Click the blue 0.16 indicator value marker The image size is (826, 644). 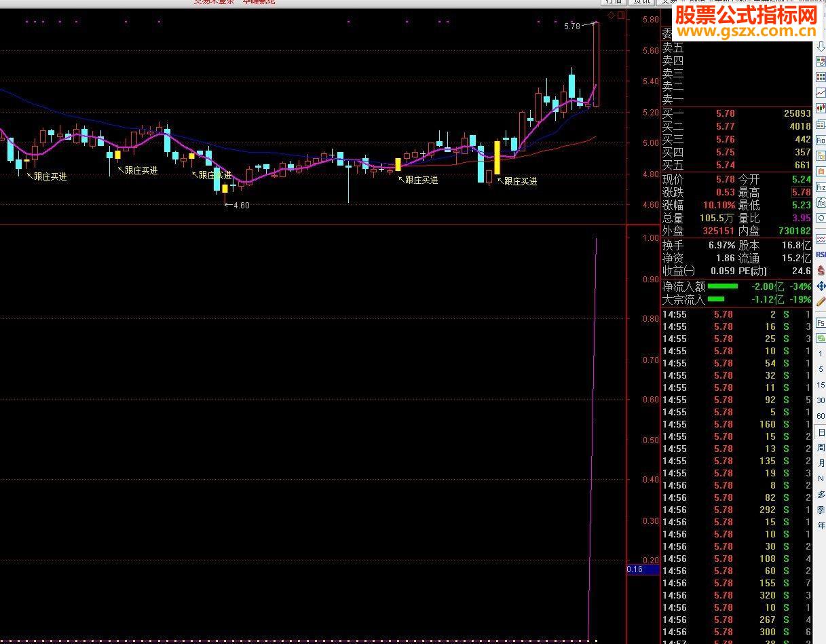coord(642,569)
